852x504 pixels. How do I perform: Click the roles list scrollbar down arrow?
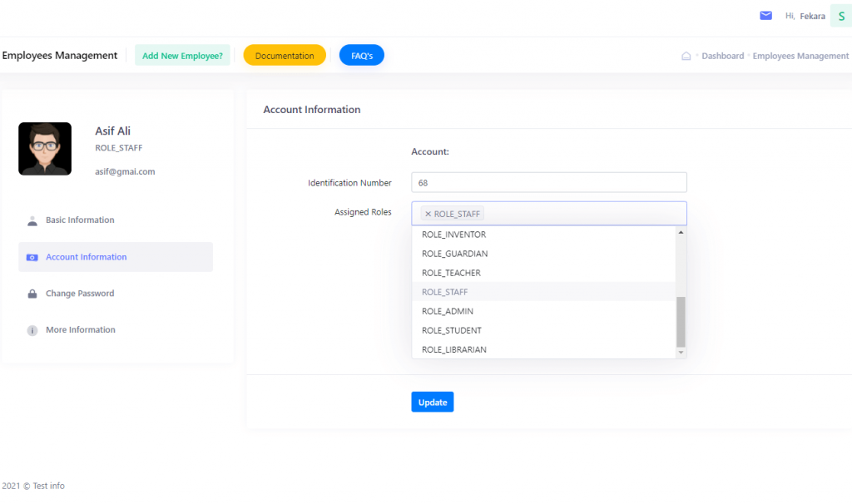pyautogui.click(x=681, y=353)
